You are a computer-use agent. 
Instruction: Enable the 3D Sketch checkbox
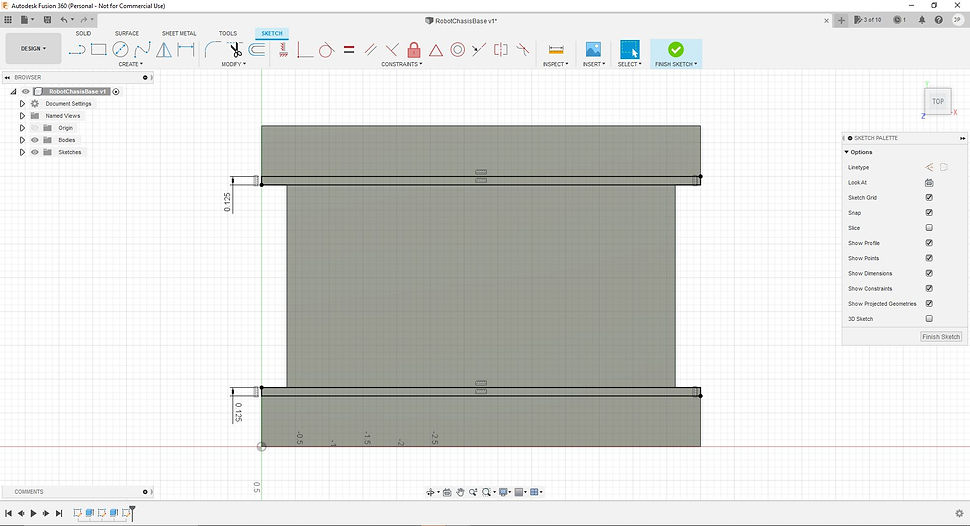coord(929,319)
